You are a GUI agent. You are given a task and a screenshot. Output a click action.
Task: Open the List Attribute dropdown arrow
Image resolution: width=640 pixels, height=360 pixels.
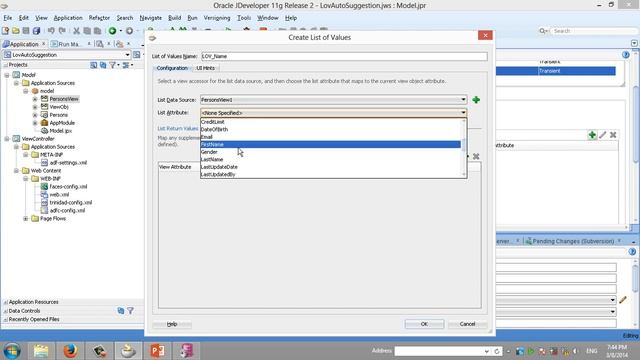[463, 113]
